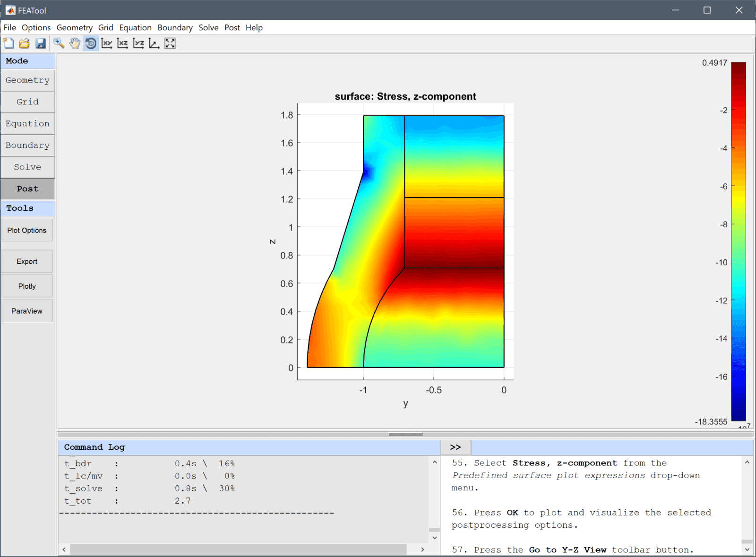Screen dimensions: 756x557
Task: Click the >> command prompt button
Action: click(455, 447)
